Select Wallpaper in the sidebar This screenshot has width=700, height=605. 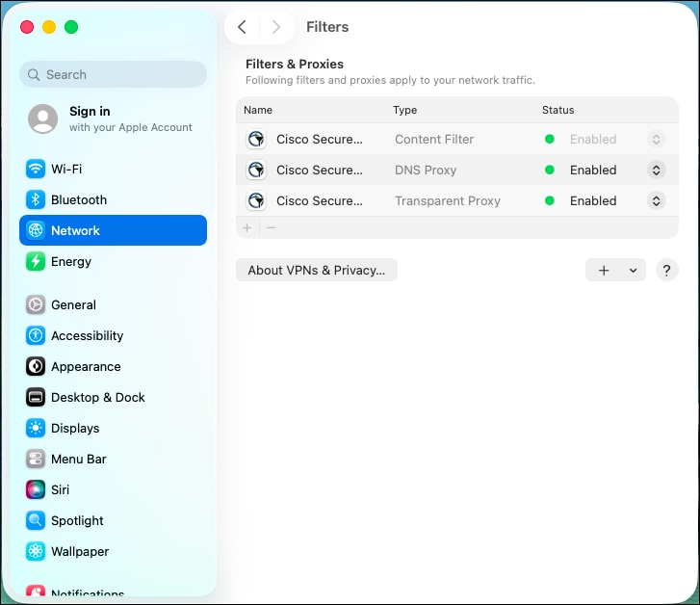click(113, 551)
